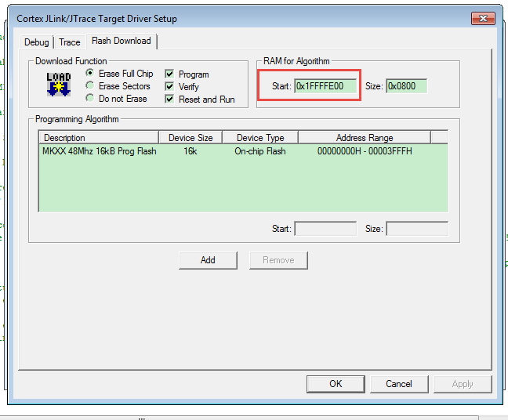Close the Target Driver Setup dialog
The width and height of the screenshot is (508, 420).
coord(483,19)
